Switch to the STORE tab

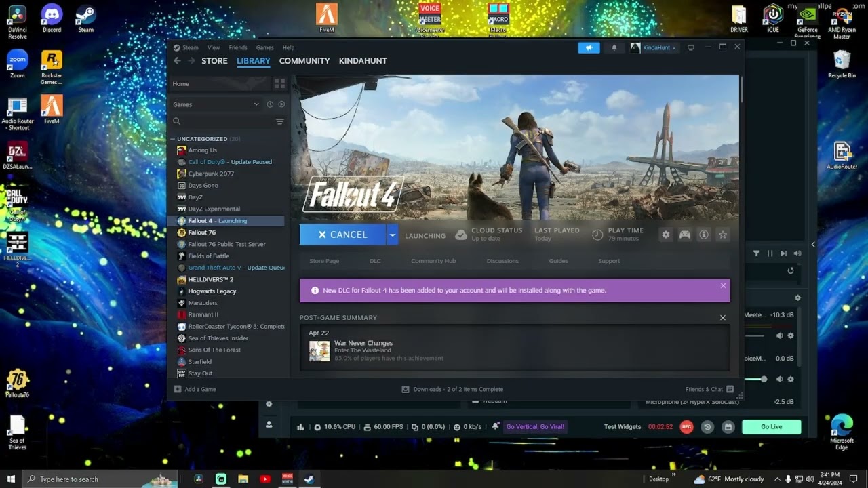click(x=214, y=60)
